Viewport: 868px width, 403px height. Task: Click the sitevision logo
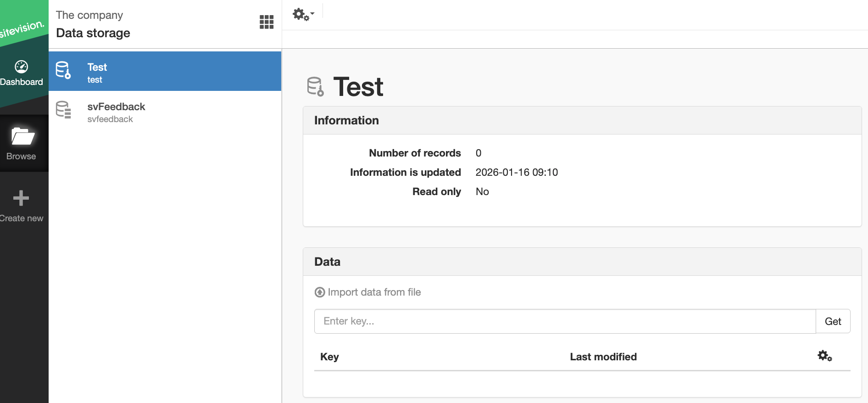pos(22,29)
